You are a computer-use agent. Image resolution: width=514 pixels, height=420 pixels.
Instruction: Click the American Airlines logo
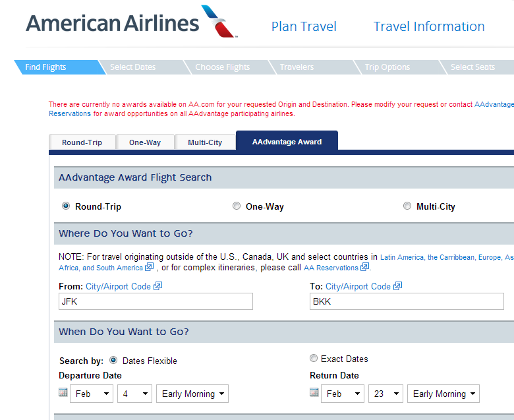(131, 22)
